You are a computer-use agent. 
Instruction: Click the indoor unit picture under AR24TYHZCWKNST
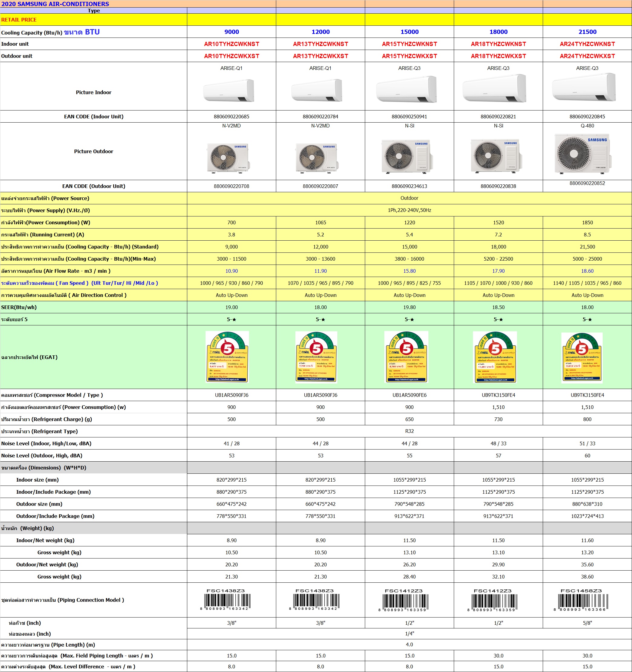584,87
